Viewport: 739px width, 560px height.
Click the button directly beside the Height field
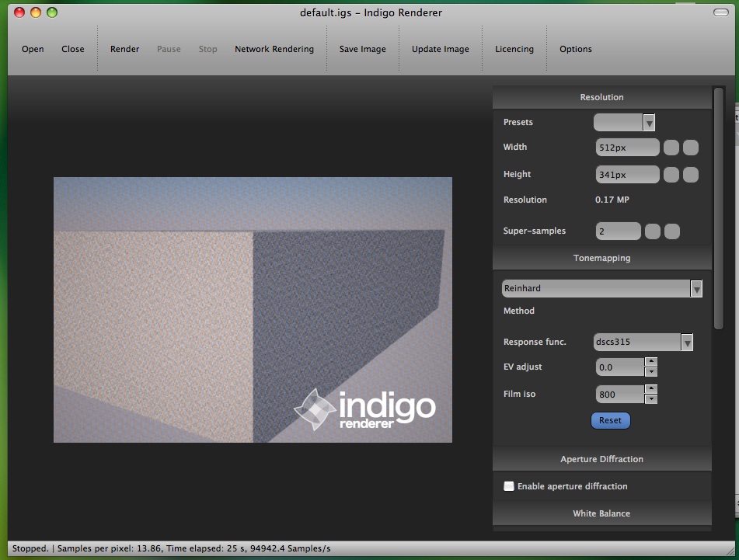pyautogui.click(x=671, y=175)
